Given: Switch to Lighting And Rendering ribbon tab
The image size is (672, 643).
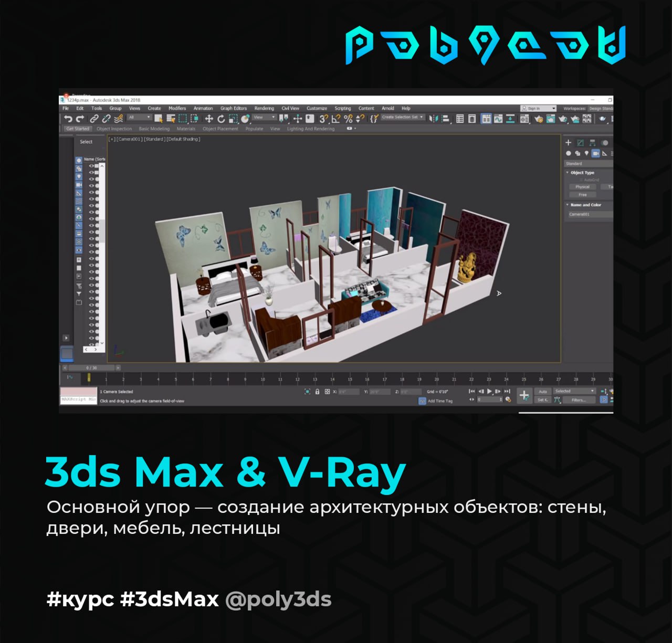Looking at the screenshot, I should 310,129.
